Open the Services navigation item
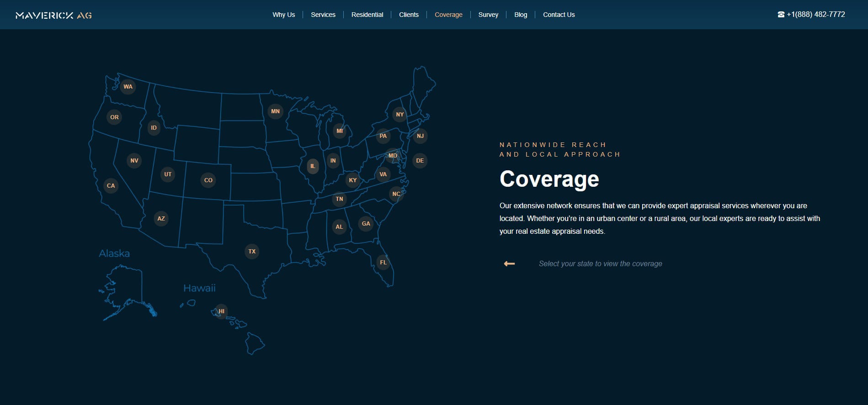The width and height of the screenshot is (868, 405). click(x=323, y=15)
